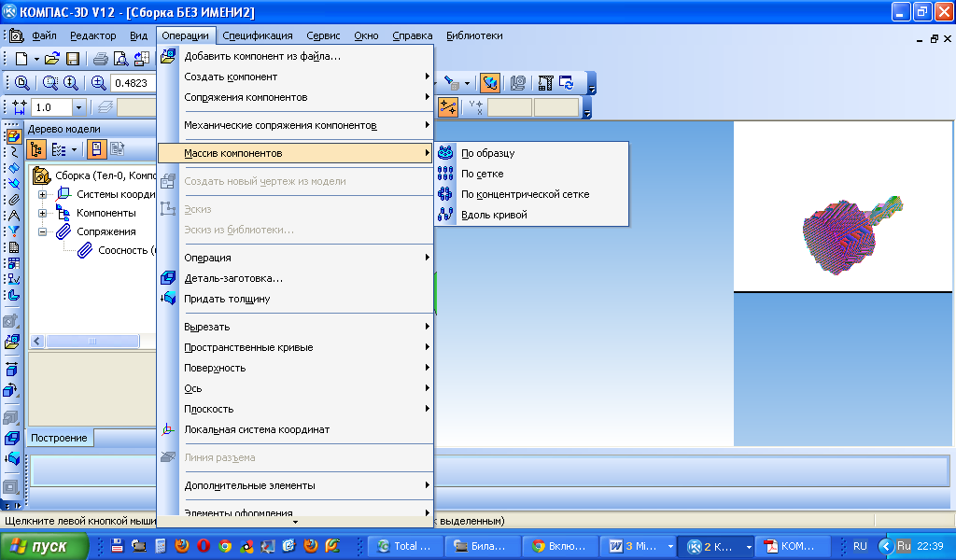Open the 1.0 step combo box arrow
Image resolution: width=956 pixels, height=560 pixels.
(x=78, y=108)
